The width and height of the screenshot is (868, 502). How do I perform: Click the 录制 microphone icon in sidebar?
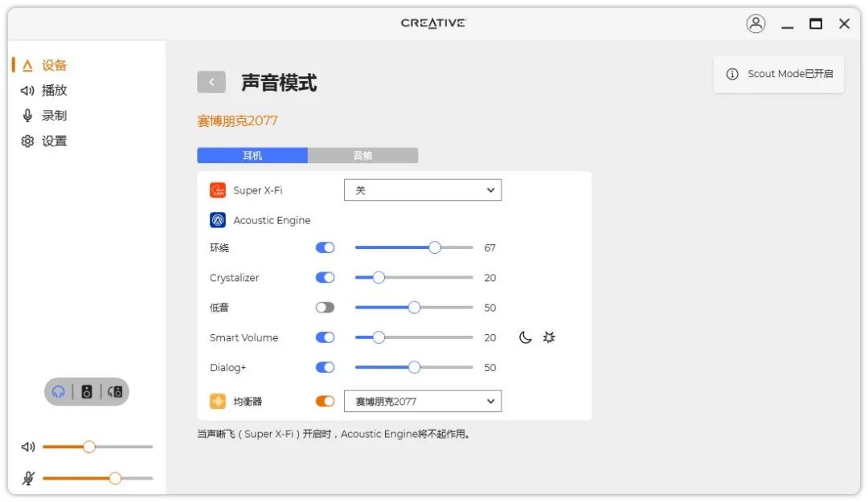coord(28,115)
